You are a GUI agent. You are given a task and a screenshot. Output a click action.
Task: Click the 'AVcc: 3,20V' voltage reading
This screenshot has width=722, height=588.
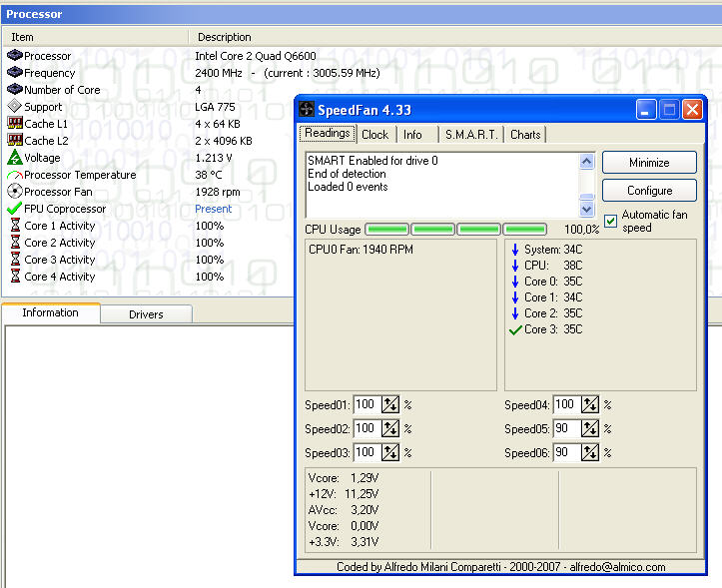[344, 510]
